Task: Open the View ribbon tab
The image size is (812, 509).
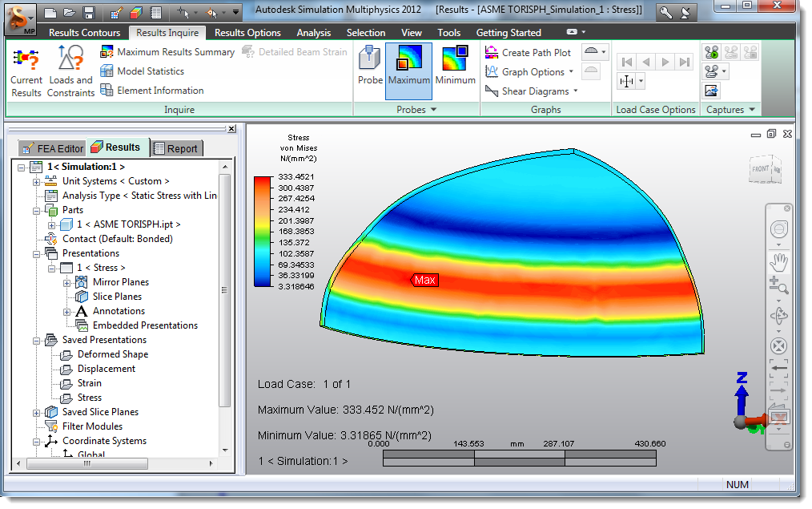Action: [x=411, y=32]
